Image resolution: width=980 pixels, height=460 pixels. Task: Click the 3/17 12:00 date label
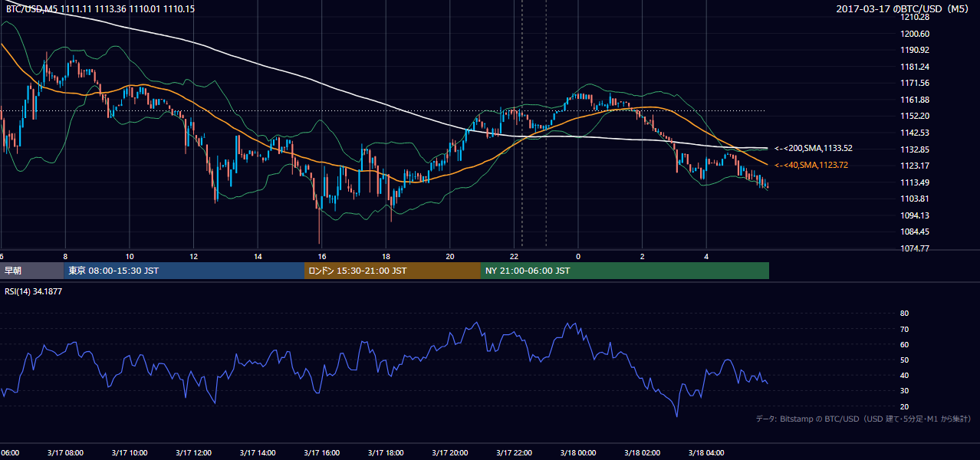pos(193,453)
